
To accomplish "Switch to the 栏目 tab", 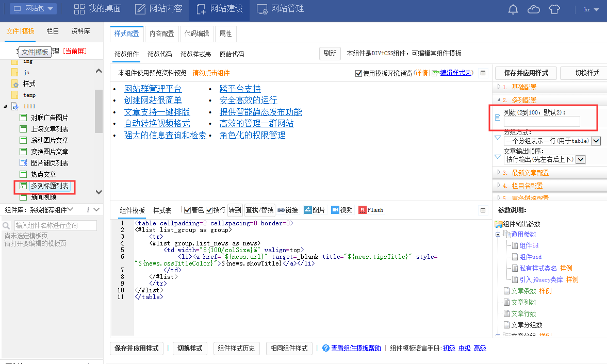I will click(53, 31).
